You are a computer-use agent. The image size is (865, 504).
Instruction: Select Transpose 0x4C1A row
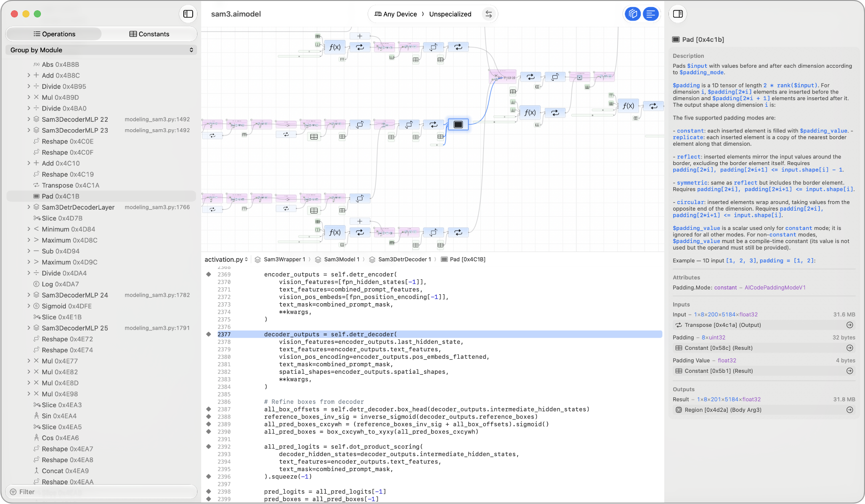click(101, 185)
